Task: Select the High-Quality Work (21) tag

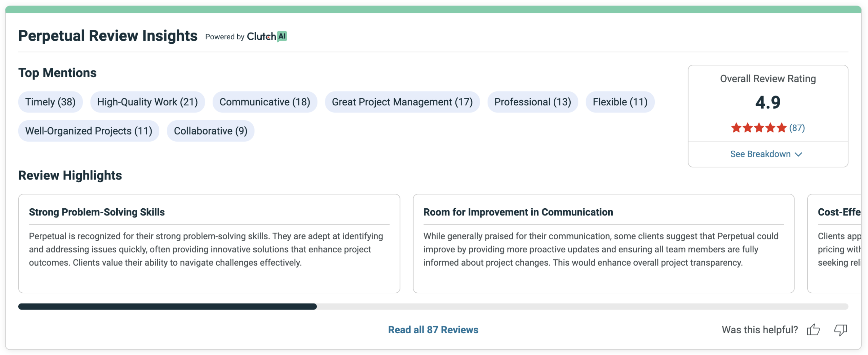Action: 147,102
